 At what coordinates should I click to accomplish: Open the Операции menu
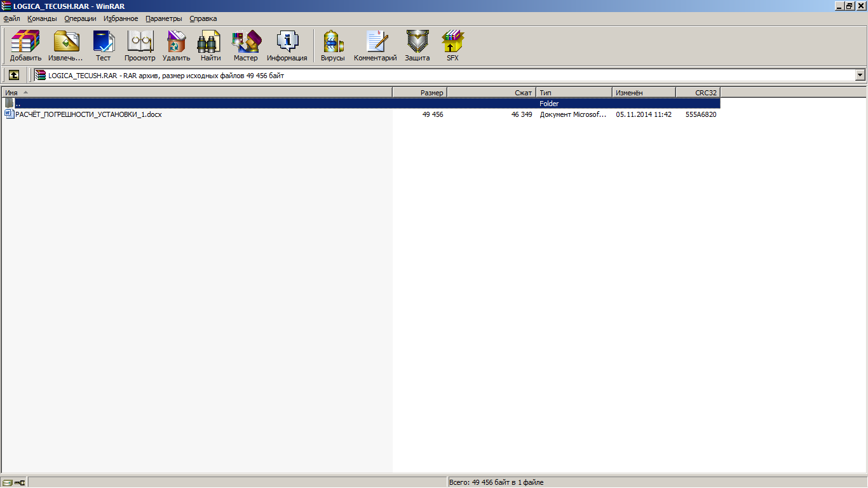point(80,18)
